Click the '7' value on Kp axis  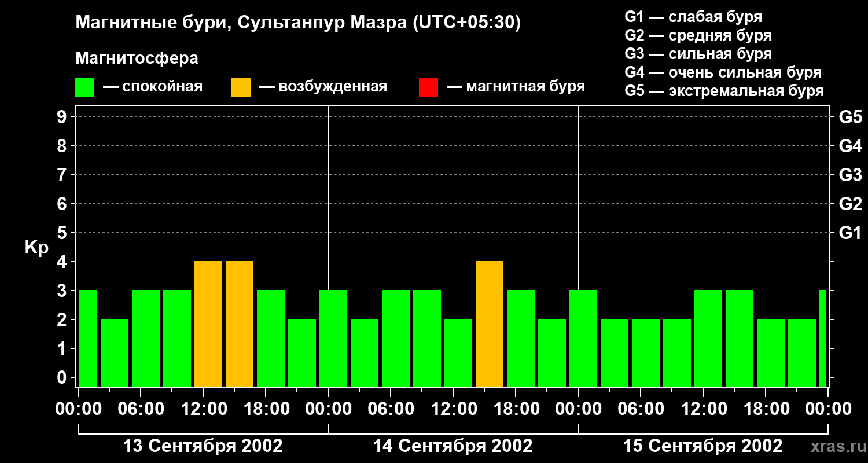pyautogui.click(x=63, y=175)
